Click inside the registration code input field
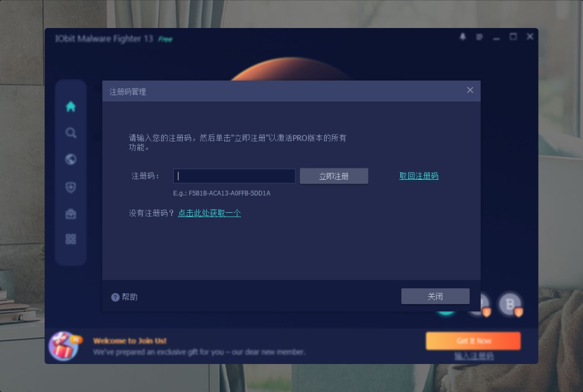Screen dimensions: 583x392 tap(234, 176)
